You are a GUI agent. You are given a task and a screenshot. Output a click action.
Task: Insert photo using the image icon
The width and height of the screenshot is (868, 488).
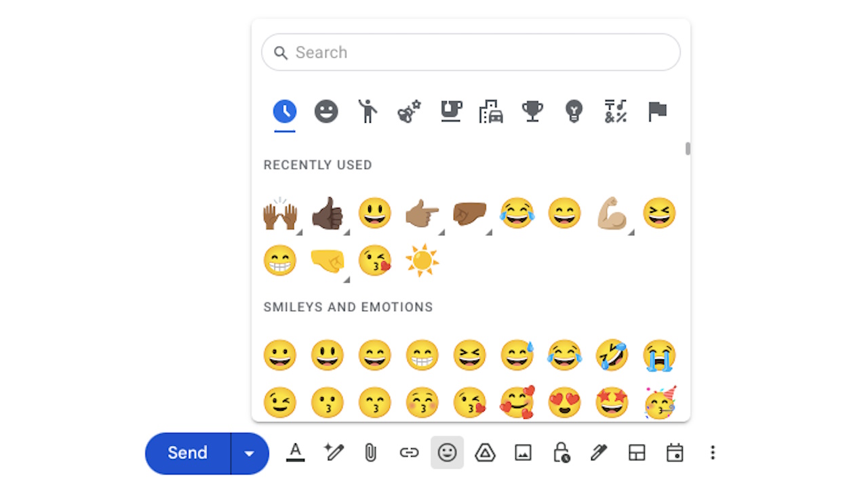pos(523,453)
